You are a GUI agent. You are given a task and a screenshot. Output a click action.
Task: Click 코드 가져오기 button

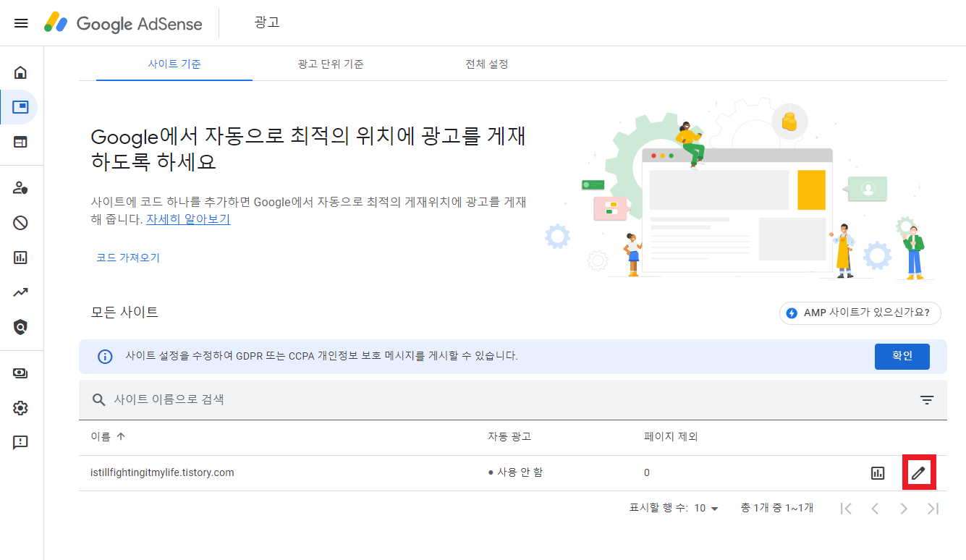pyautogui.click(x=128, y=258)
